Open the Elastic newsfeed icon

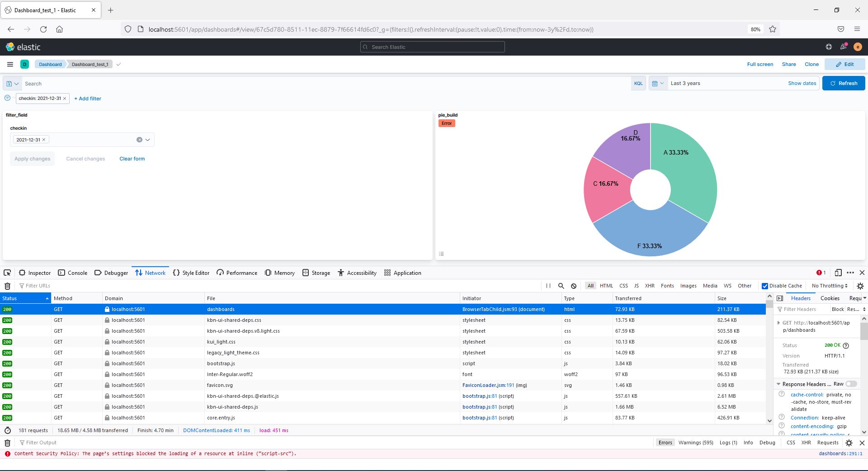click(844, 47)
